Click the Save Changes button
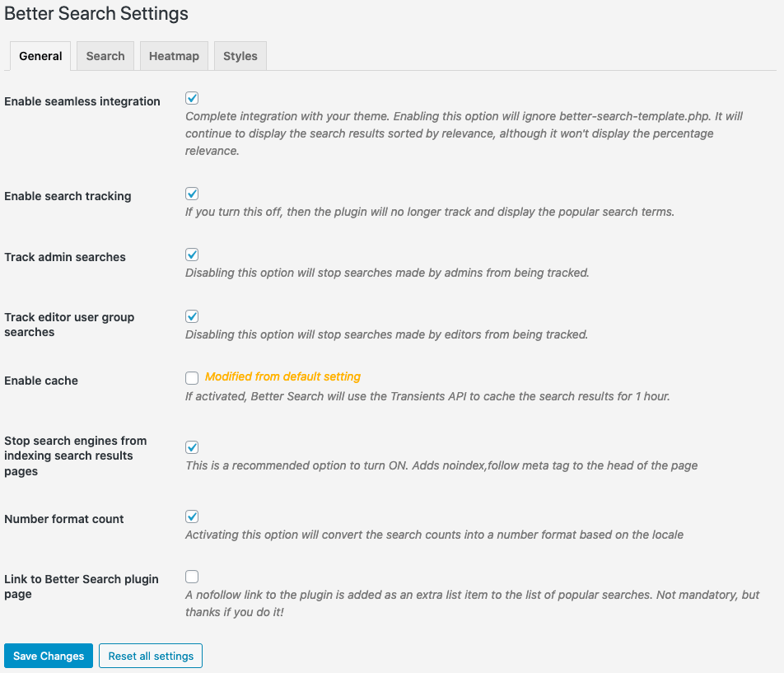The height and width of the screenshot is (673, 784). [49, 656]
